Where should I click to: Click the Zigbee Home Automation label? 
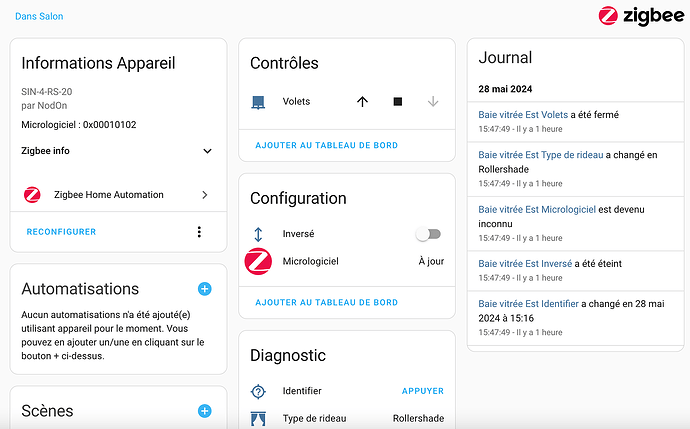109,194
